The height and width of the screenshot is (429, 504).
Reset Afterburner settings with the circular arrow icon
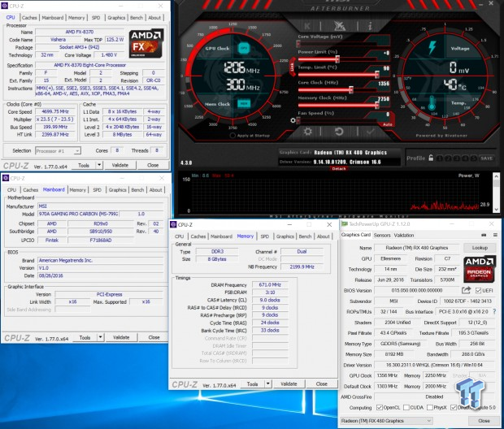pyautogui.click(x=339, y=131)
